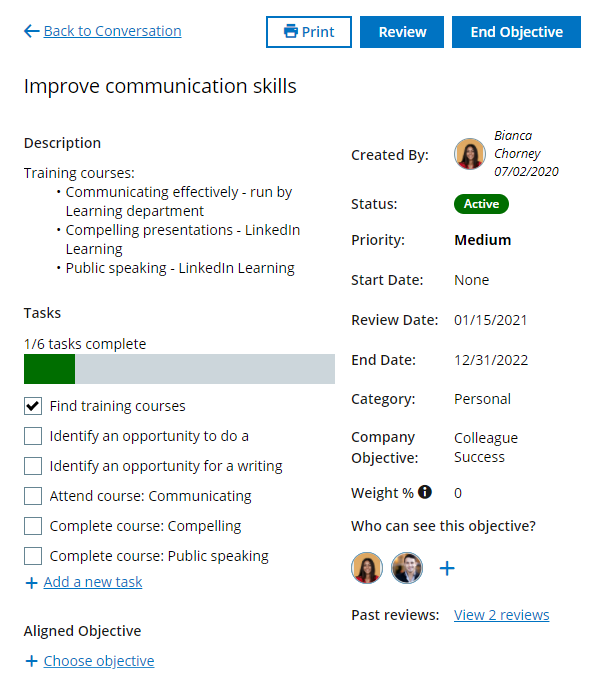Click the Weight % info icon

[x=425, y=492]
